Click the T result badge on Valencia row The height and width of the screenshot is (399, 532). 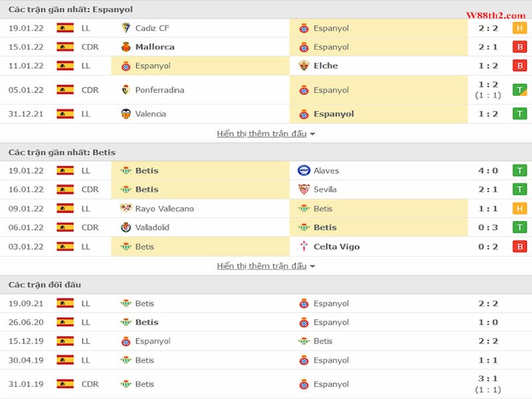tap(519, 114)
